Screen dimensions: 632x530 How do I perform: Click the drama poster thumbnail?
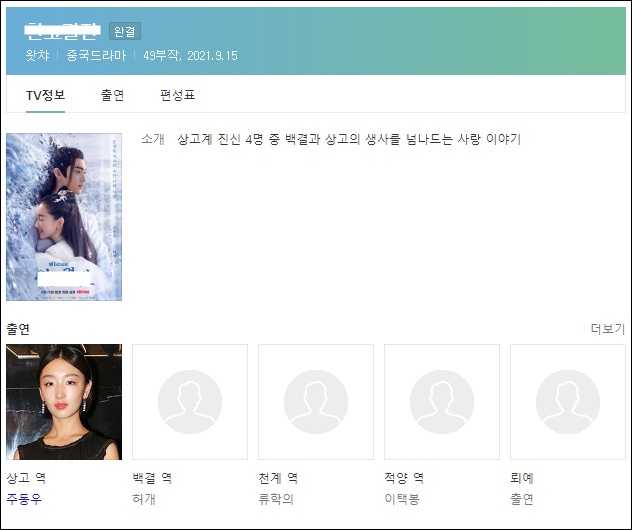coord(64,217)
